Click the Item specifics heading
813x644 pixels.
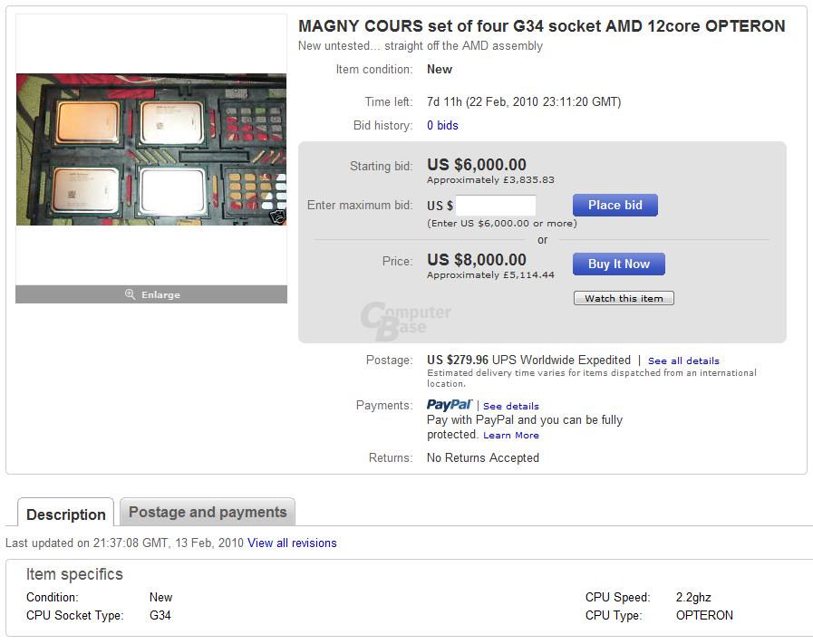(74, 574)
